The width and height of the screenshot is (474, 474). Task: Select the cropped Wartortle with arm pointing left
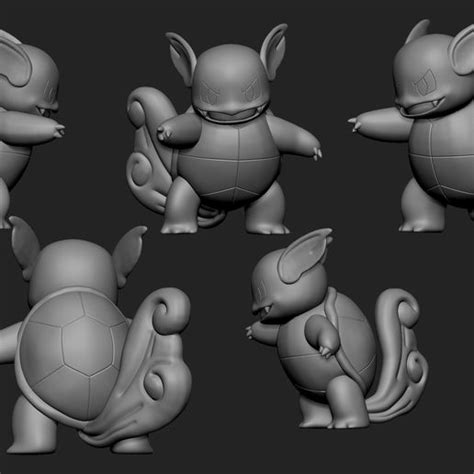click(411, 126)
